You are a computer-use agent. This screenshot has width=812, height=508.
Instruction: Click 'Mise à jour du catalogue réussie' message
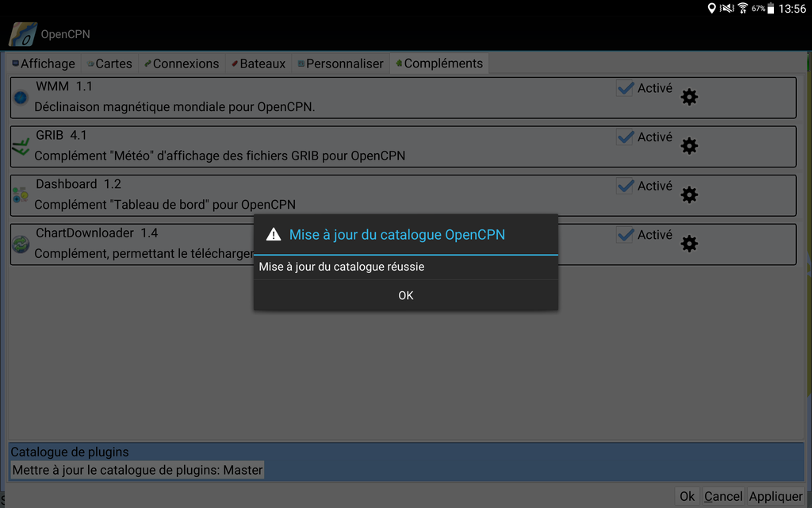click(x=341, y=267)
